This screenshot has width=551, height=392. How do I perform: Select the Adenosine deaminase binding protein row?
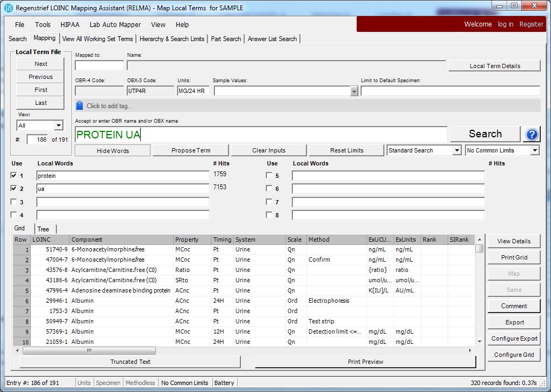tap(244, 290)
